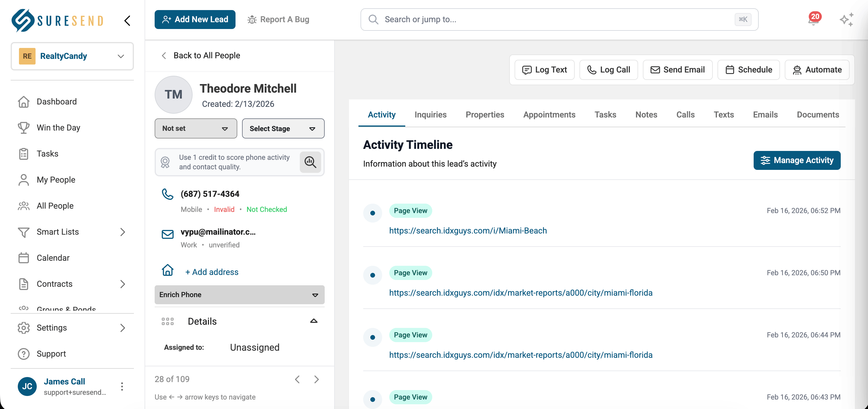Click the email envelope icon for vypu@mailinator
Viewport: 868px width, 409px height.
pyautogui.click(x=167, y=234)
